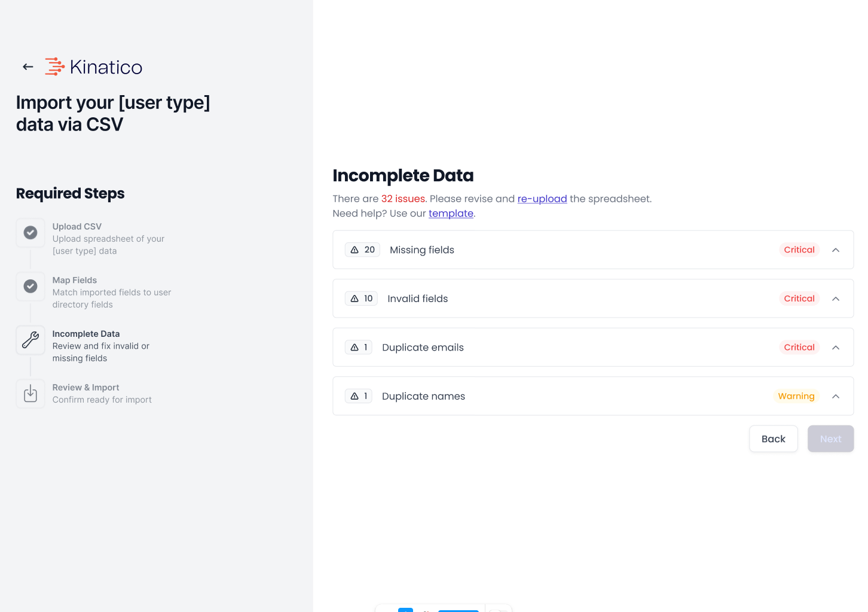The image size is (868, 612).
Task: Expand the Duplicate emails chevron
Action: point(836,348)
